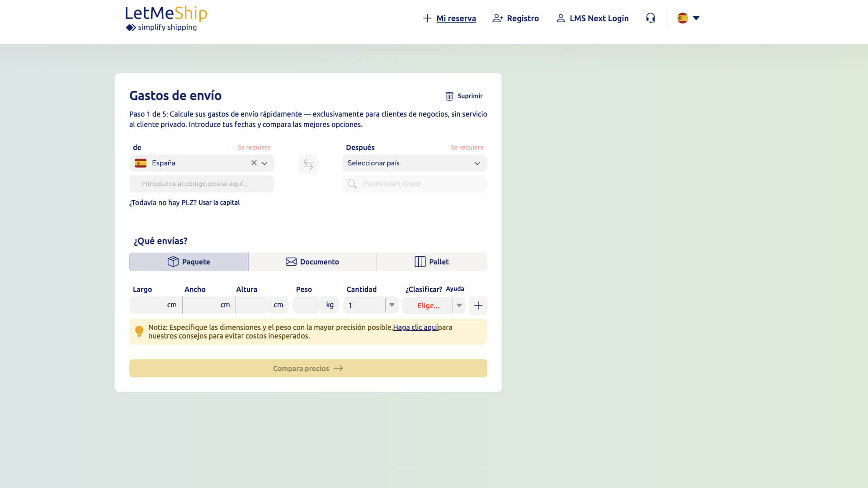
Task: Click the trash can Suprimir icon
Action: [449, 96]
